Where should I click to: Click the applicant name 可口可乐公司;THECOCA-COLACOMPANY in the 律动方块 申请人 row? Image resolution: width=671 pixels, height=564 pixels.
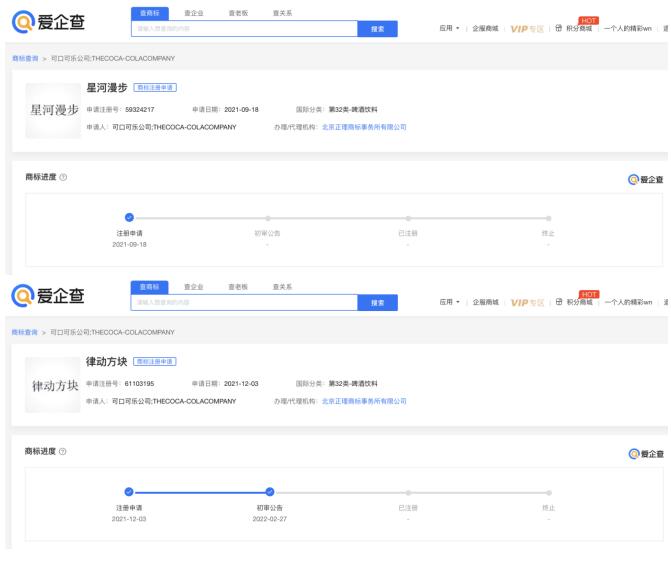[x=174, y=401]
